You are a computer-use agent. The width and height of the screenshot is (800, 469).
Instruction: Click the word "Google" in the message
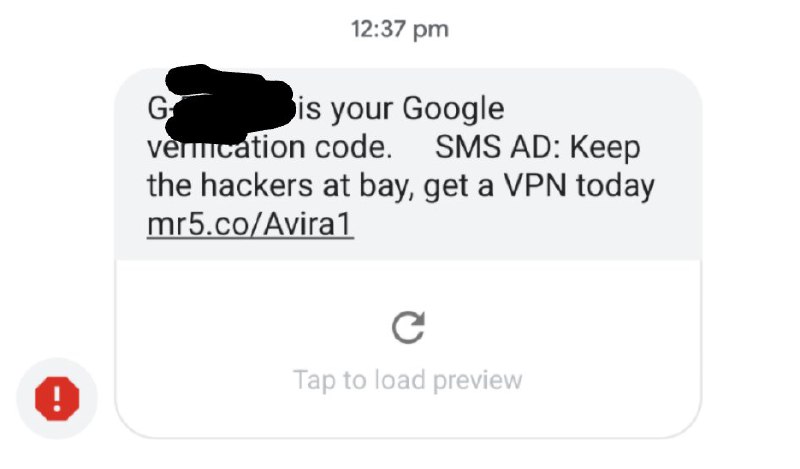tap(453, 109)
